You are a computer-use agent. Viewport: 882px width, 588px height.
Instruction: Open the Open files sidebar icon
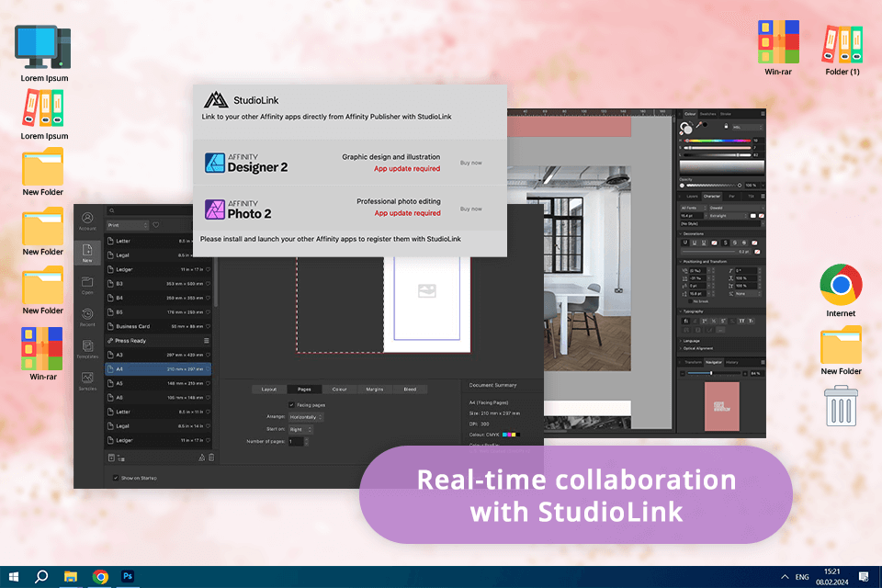[x=87, y=285]
